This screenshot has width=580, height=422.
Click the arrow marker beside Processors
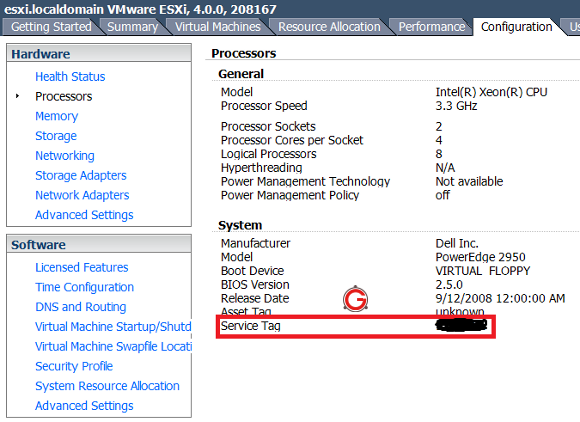17,96
